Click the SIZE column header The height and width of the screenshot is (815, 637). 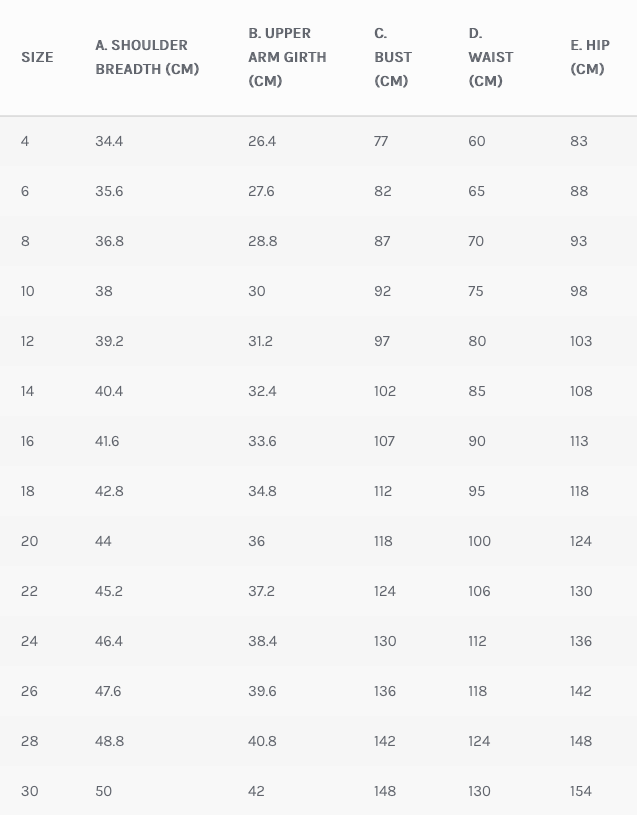click(37, 57)
